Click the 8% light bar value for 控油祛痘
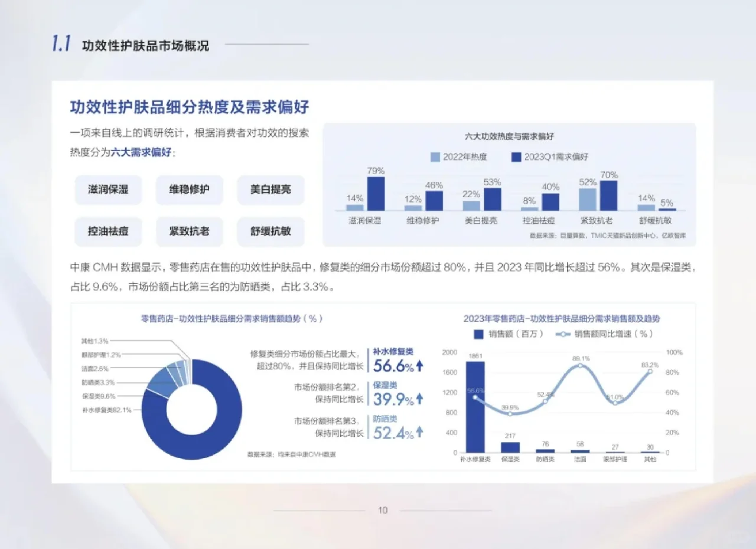 click(529, 201)
